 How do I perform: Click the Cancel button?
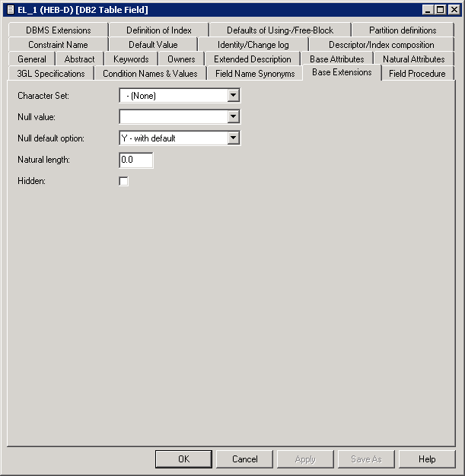click(x=244, y=459)
